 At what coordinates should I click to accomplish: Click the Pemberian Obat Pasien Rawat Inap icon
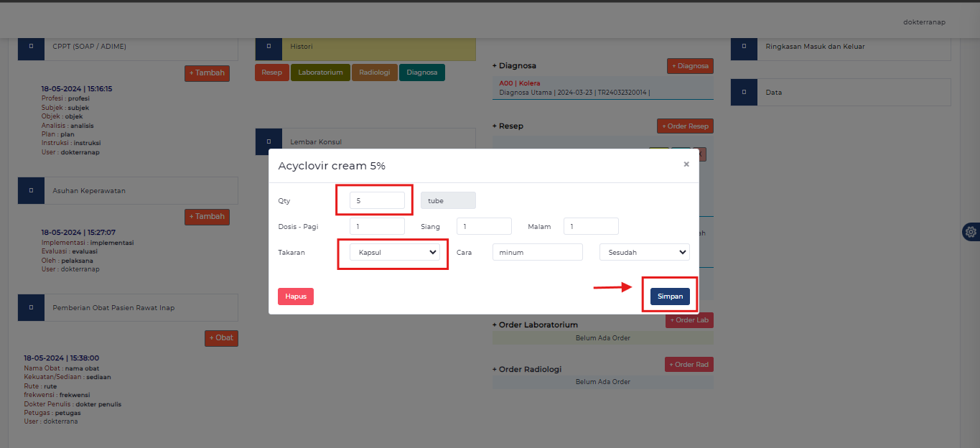coord(31,307)
